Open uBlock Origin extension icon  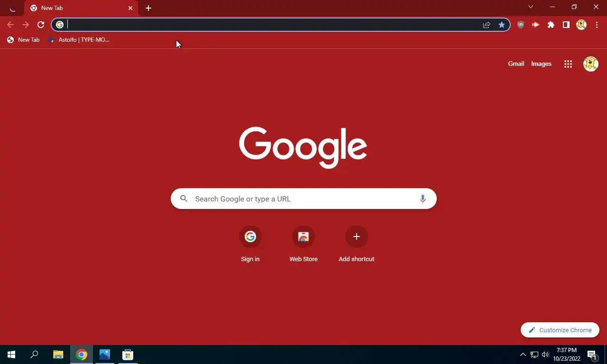[521, 25]
